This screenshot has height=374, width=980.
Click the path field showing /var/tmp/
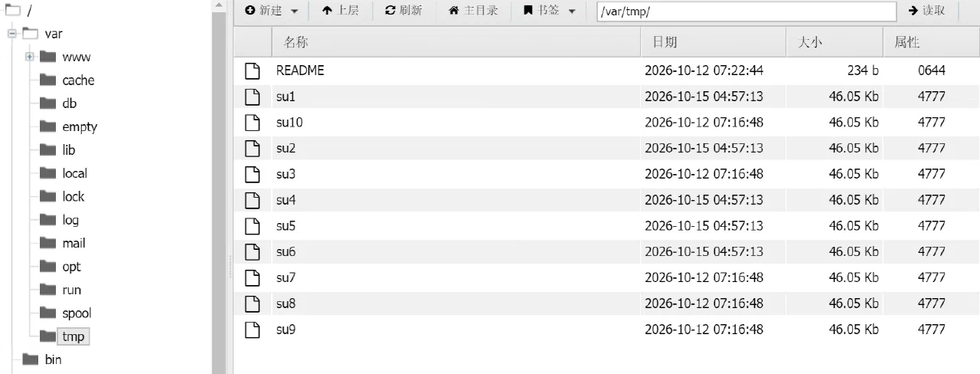click(x=746, y=11)
